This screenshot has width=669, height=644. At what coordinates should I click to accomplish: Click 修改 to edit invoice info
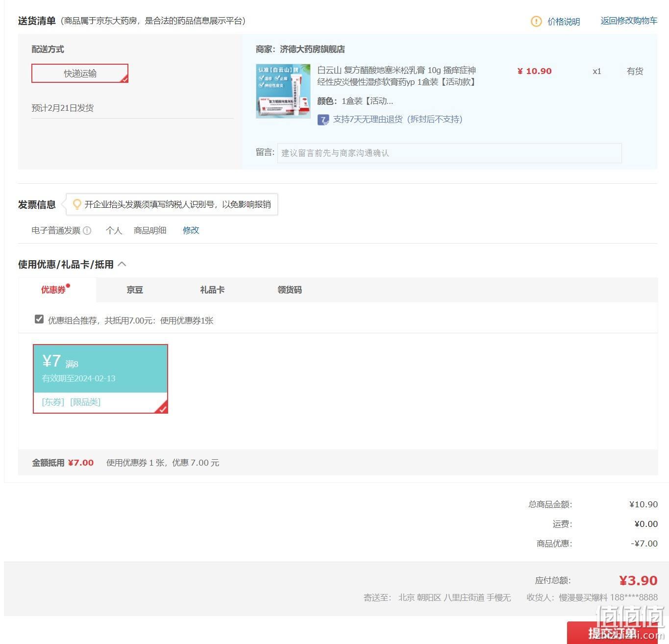click(191, 230)
